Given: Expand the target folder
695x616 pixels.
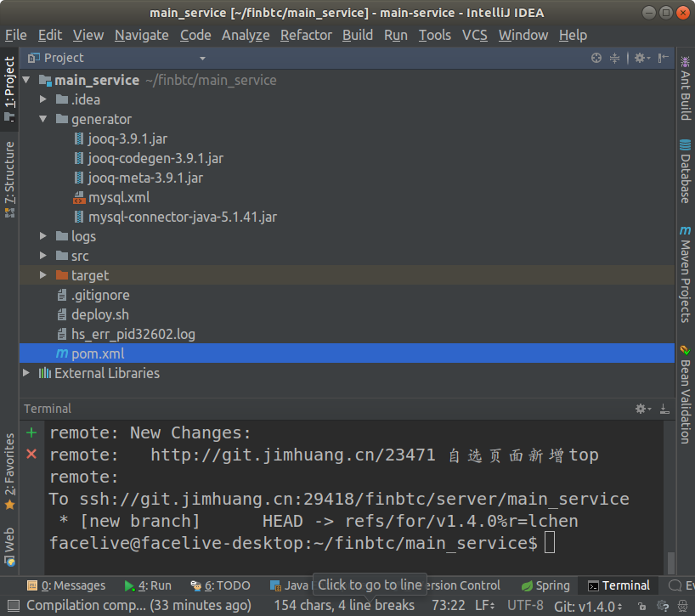Looking at the screenshot, I should coord(43,274).
